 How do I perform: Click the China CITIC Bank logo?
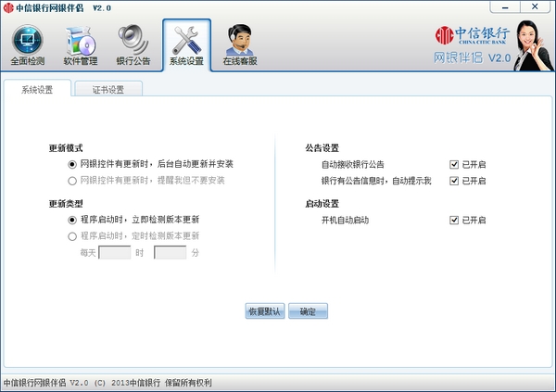(x=473, y=37)
